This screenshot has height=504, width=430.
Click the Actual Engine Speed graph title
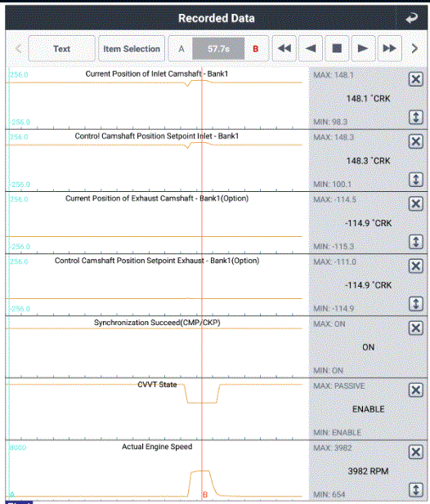[x=157, y=447]
